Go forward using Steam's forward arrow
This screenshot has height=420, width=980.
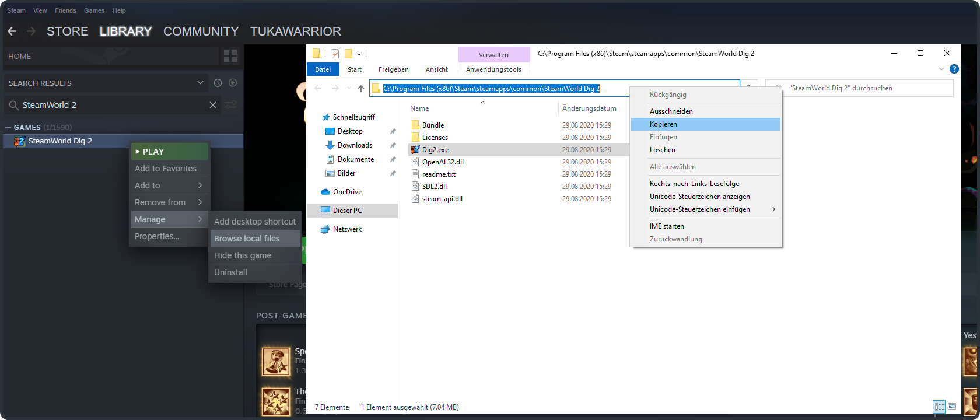32,32
